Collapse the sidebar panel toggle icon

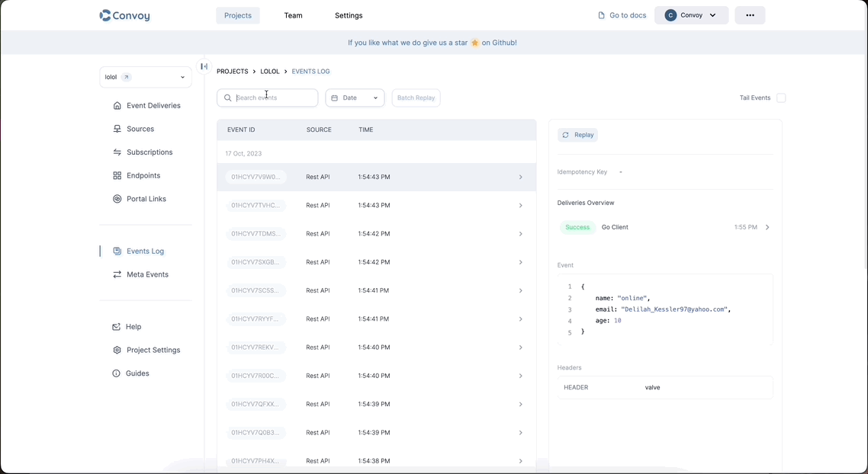(x=204, y=66)
